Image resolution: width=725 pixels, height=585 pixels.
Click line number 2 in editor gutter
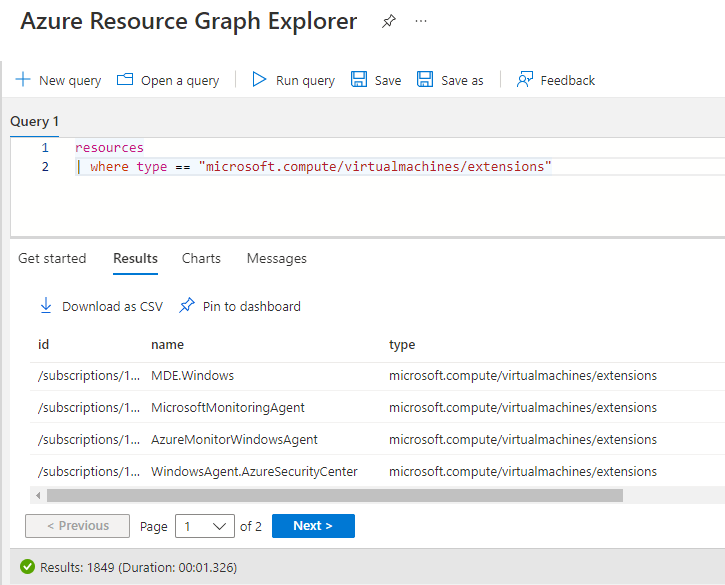point(45,166)
